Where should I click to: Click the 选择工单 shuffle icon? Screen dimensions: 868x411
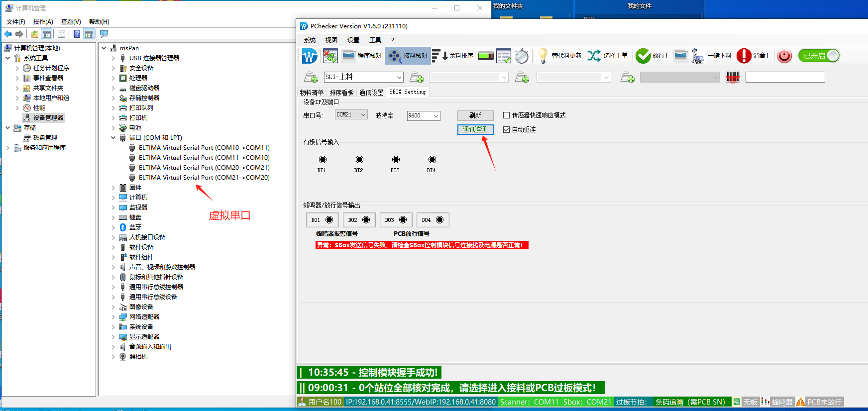594,56
